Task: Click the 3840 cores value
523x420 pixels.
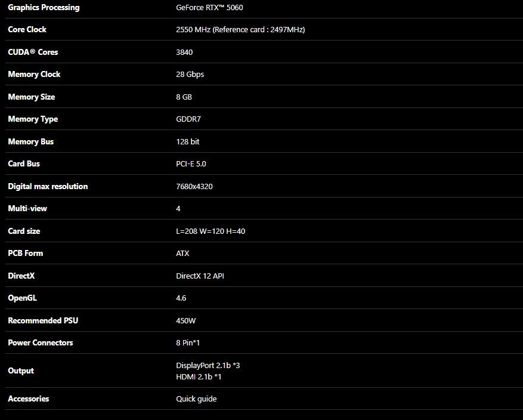Action: tap(184, 52)
